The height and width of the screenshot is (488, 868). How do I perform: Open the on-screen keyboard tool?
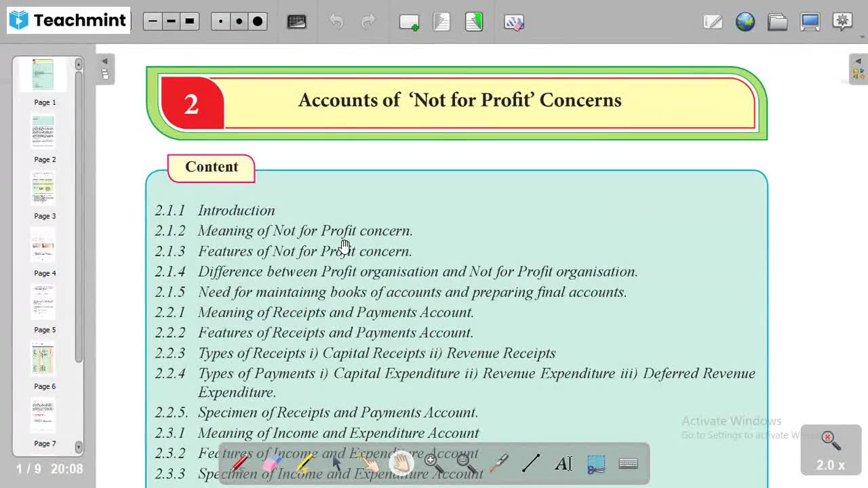coord(628,463)
